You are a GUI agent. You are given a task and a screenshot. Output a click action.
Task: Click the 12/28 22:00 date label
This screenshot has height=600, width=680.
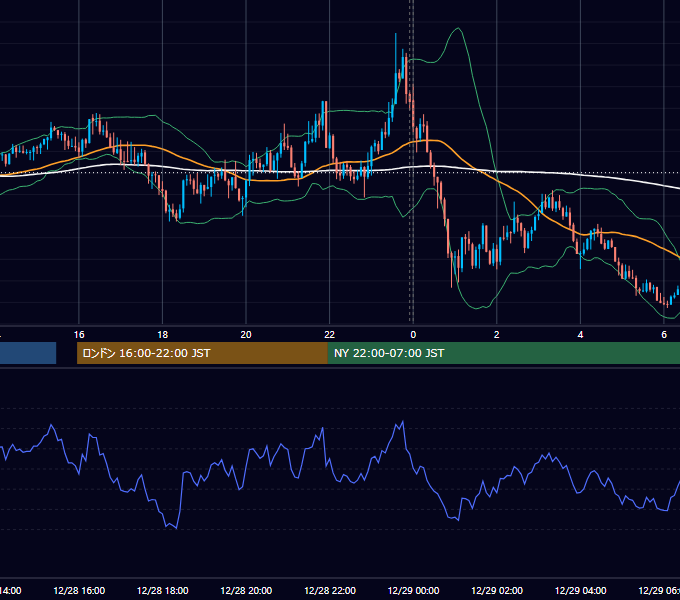pos(330,591)
